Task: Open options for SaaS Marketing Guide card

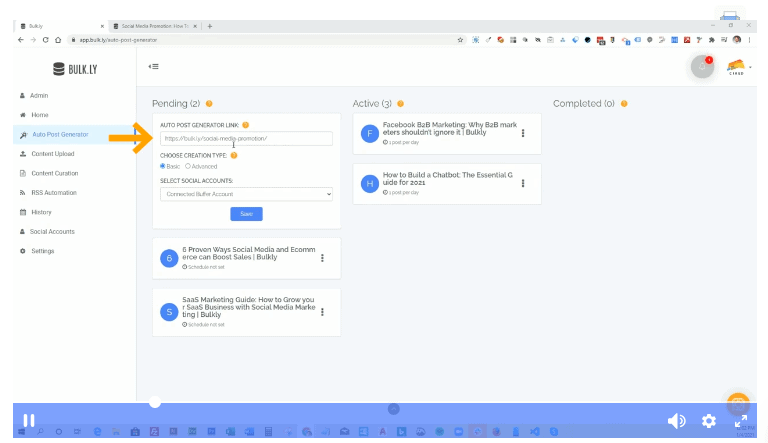Action: pos(322,312)
